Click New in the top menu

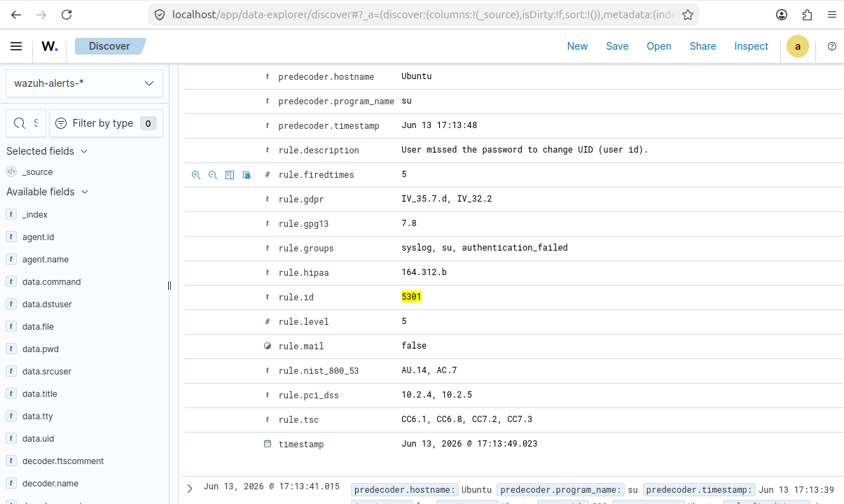click(577, 46)
